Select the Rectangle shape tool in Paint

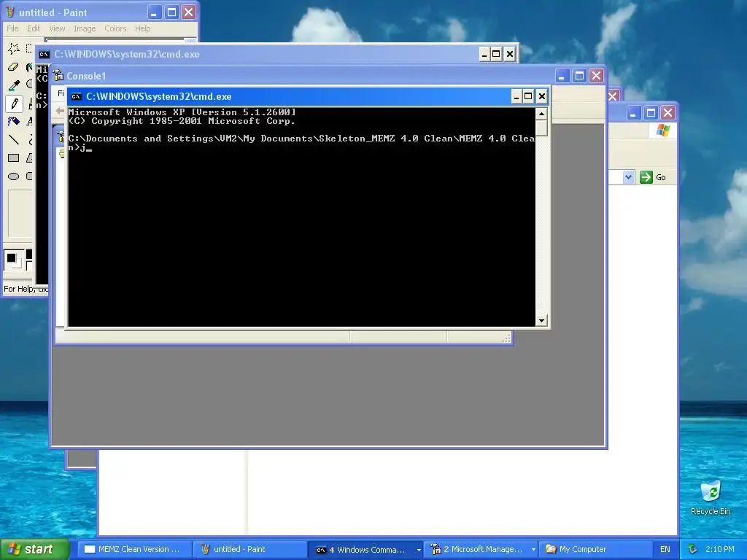(x=13, y=158)
